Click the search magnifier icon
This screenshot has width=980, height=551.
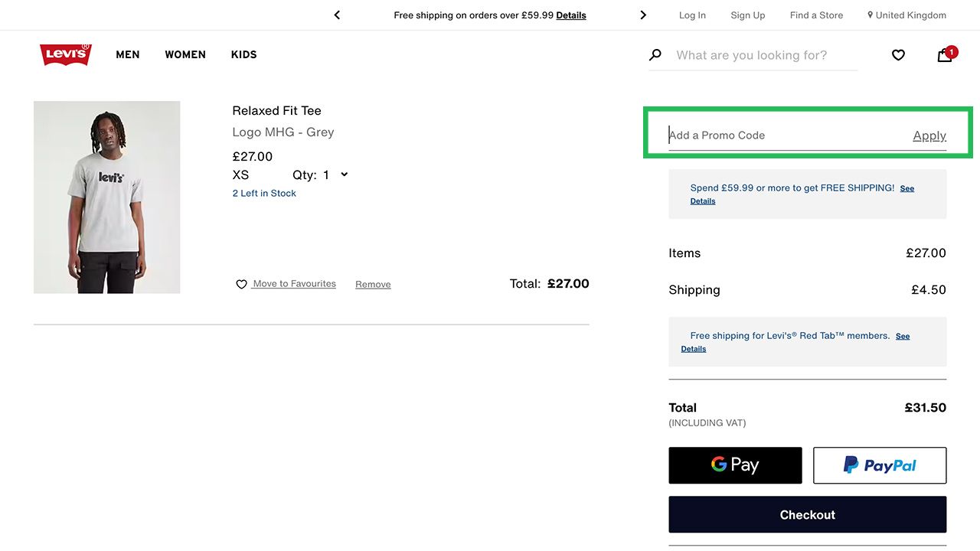(x=655, y=54)
